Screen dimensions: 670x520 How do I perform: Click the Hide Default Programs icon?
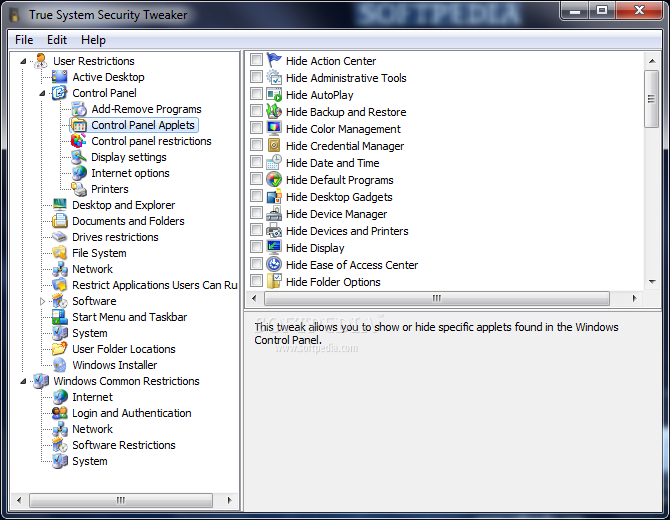(x=274, y=179)
